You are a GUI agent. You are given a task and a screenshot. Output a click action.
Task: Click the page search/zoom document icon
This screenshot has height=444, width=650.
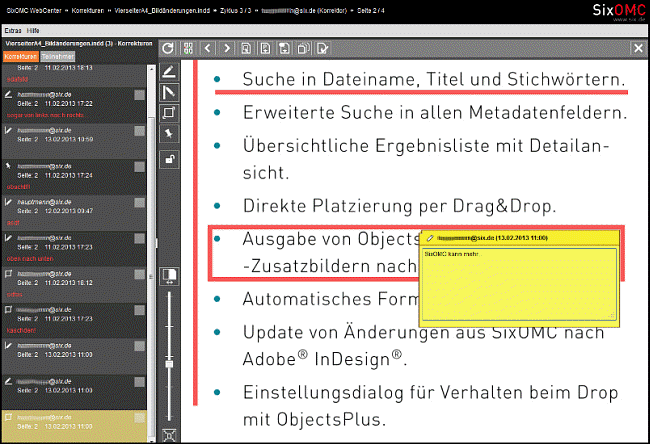coord(246,49)
